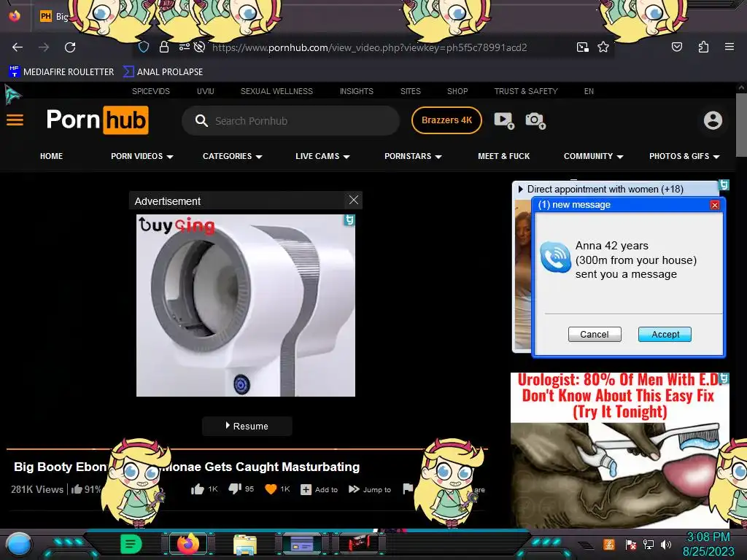Go to the HOME nav item
The image size is (747, 560).
[x=52, y=156]
